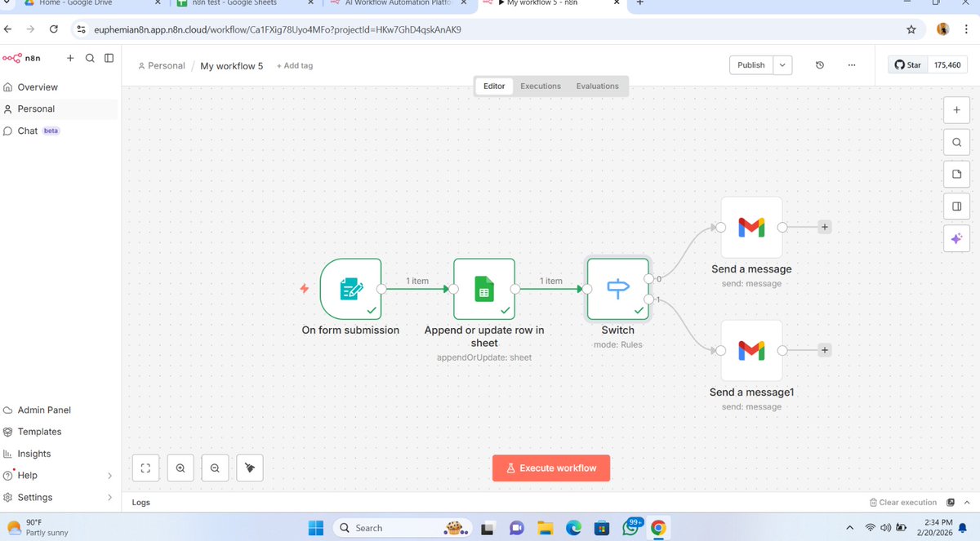Image resolution: width=980 pixels, height=541 pixels.
Task: Click Execute workflow button
Action: (x=551, y=468)
